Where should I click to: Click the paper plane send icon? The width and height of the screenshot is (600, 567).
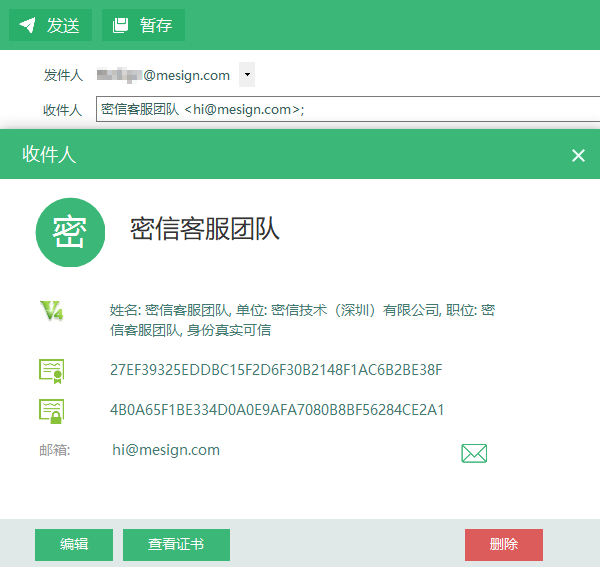pyautogui.click(x=27, y=25)
